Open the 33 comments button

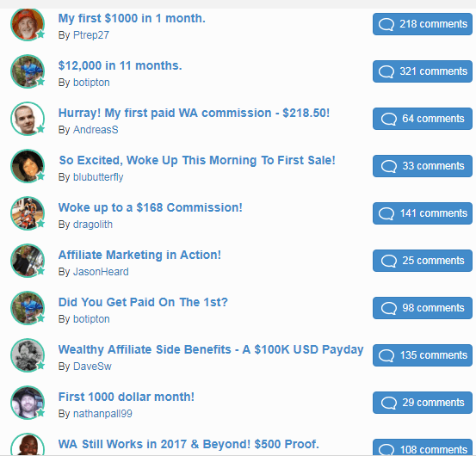coord(423,166)
